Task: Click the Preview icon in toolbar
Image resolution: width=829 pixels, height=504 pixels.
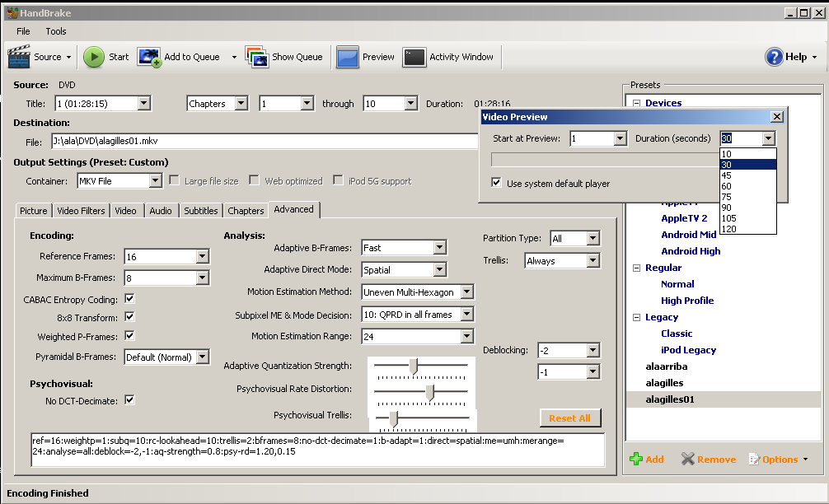Action: 348,57
